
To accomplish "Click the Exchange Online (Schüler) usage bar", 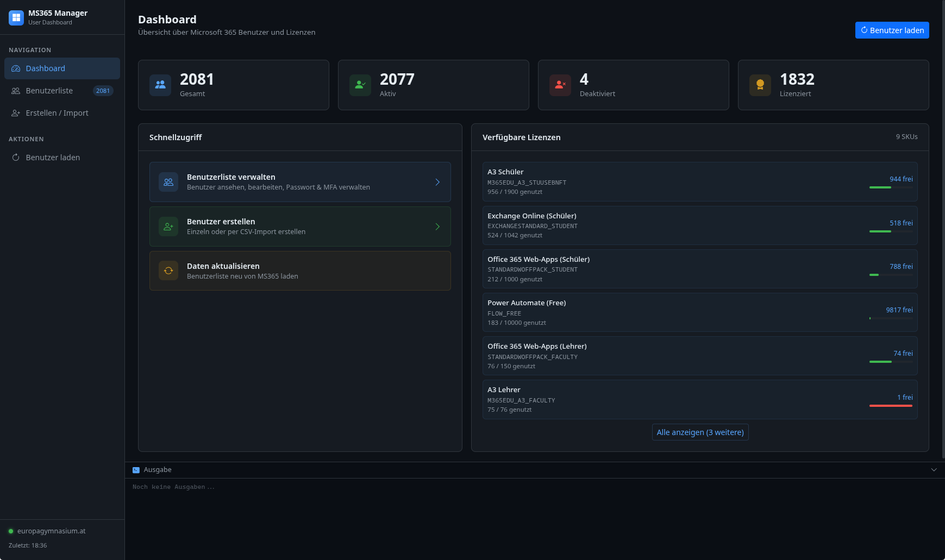I will (x=891, y=231).
